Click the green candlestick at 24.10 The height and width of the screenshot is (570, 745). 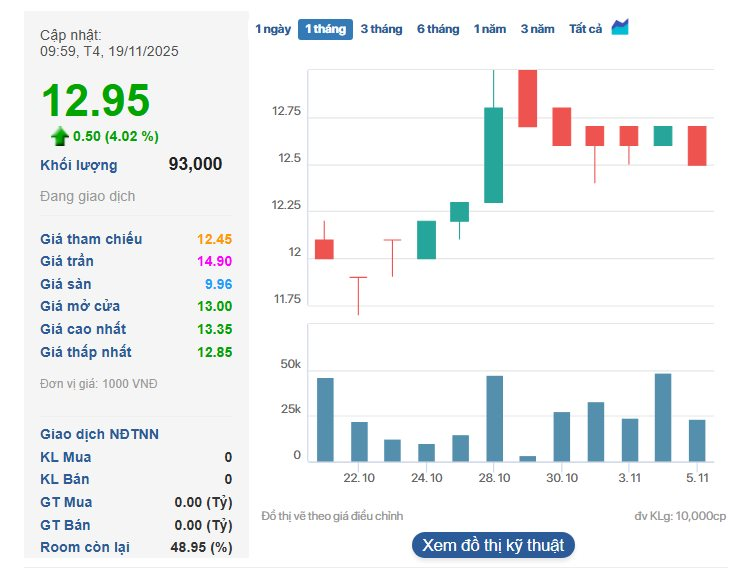[426, 240]
